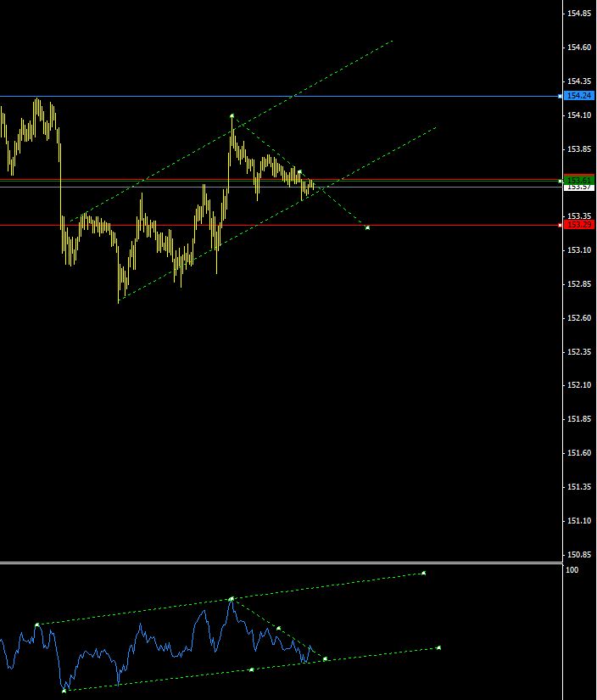This screenshot has width=597, height=700.
Task: Select the leftmost anchor of upper indicator channel line
Action: (x=37, y=624)
